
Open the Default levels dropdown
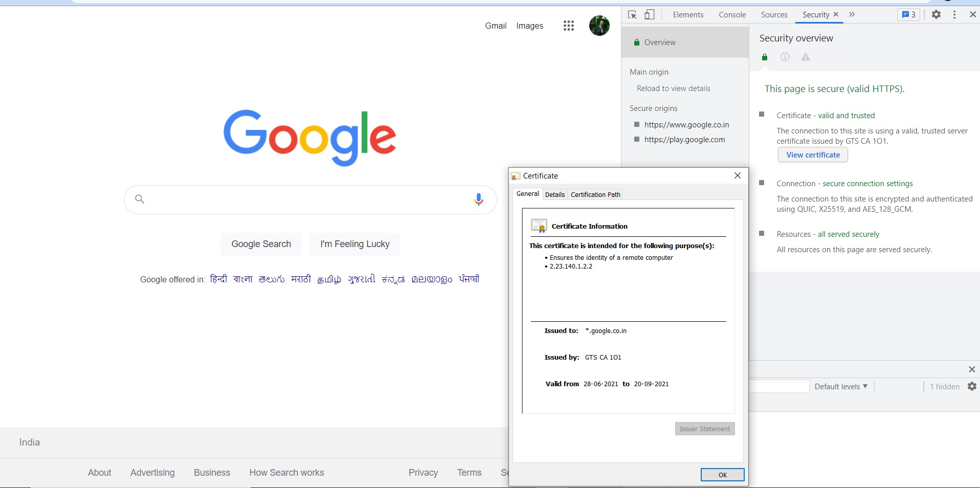841,387
